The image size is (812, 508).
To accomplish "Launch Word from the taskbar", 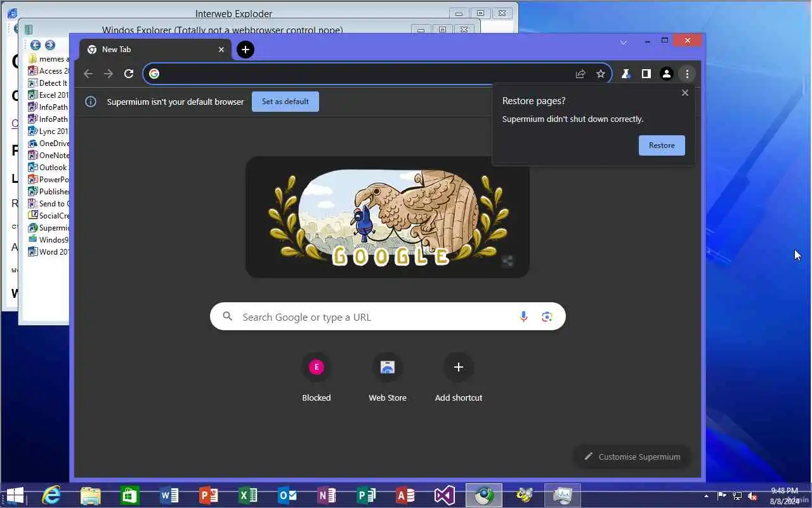I will coord(169,495).
